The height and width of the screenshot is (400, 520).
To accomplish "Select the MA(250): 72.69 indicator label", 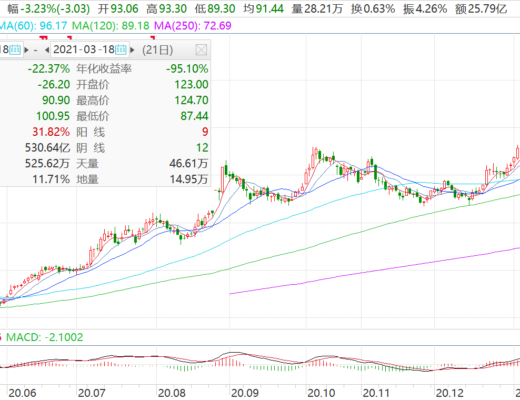I will click(x=193, y=26).
